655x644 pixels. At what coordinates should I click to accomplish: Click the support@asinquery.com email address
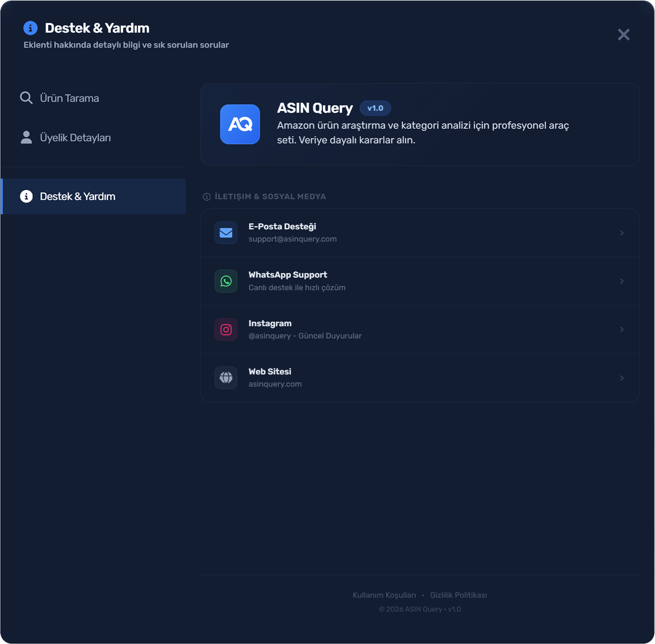(293, 239)
